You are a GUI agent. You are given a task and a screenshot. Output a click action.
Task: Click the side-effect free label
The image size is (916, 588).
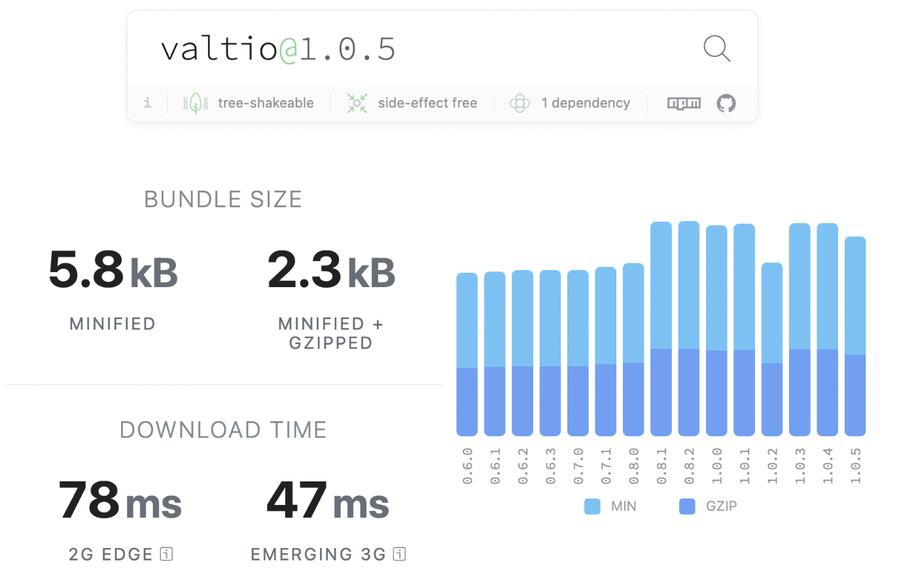pyautogui.click(x=428, y=103)
